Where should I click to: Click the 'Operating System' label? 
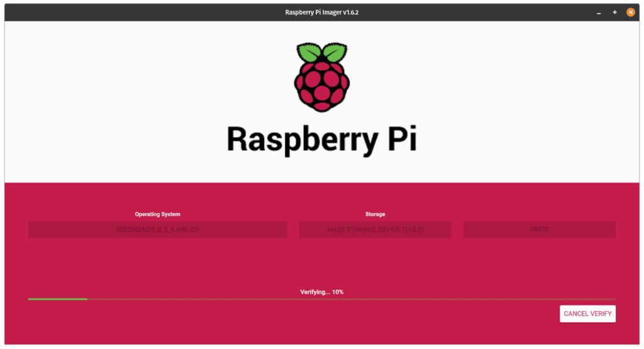(158, 214)
